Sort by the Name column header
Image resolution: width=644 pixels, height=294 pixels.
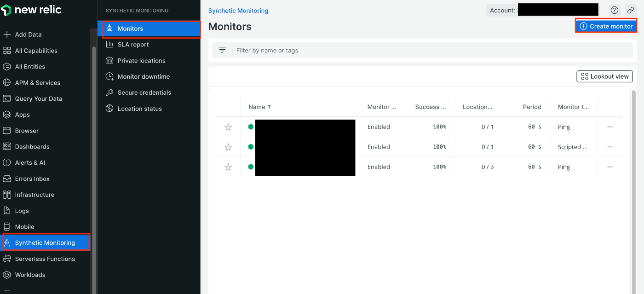coord(260,107)
